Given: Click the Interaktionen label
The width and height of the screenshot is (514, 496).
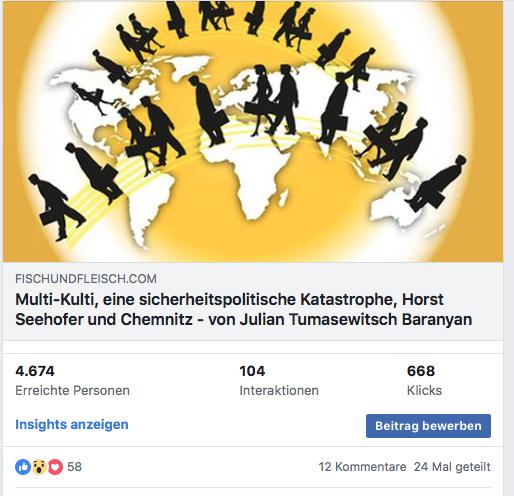Looking at the screenshot, I should 279,390.
